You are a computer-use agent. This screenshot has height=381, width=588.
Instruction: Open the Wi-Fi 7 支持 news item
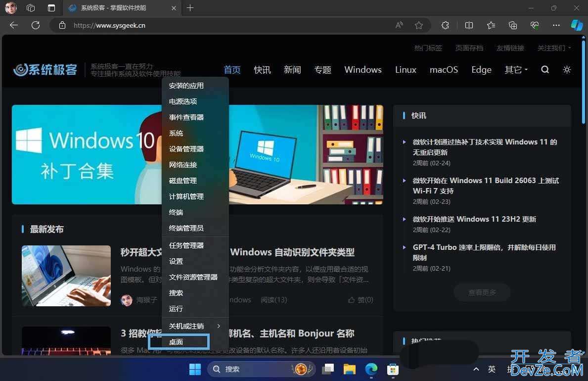(486, 186)
